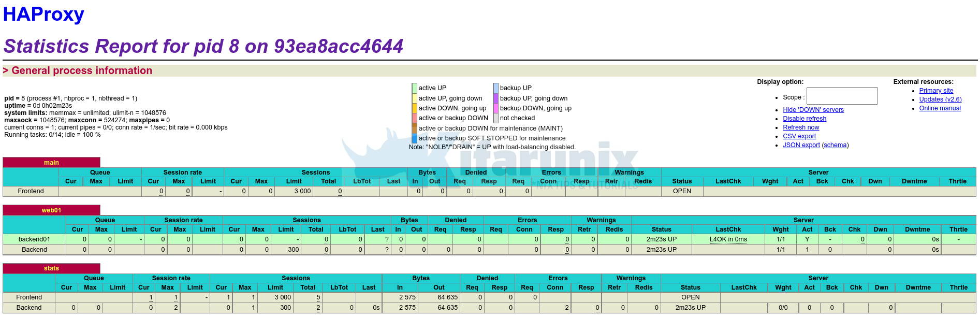Open the CSV export link
This screenshot has height=316, width=980.
click(799, 136)
